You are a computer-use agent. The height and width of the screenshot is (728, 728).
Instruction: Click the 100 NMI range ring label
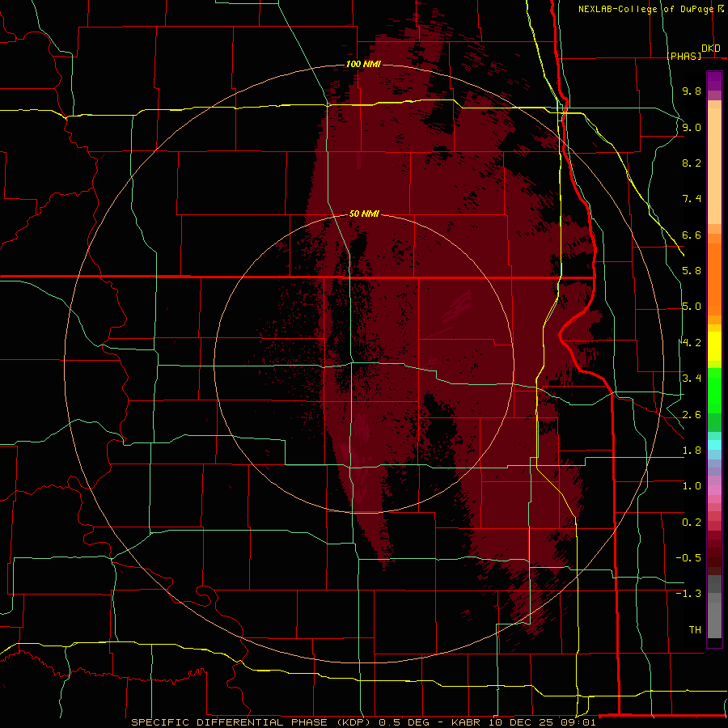click(x=363, y=64)
